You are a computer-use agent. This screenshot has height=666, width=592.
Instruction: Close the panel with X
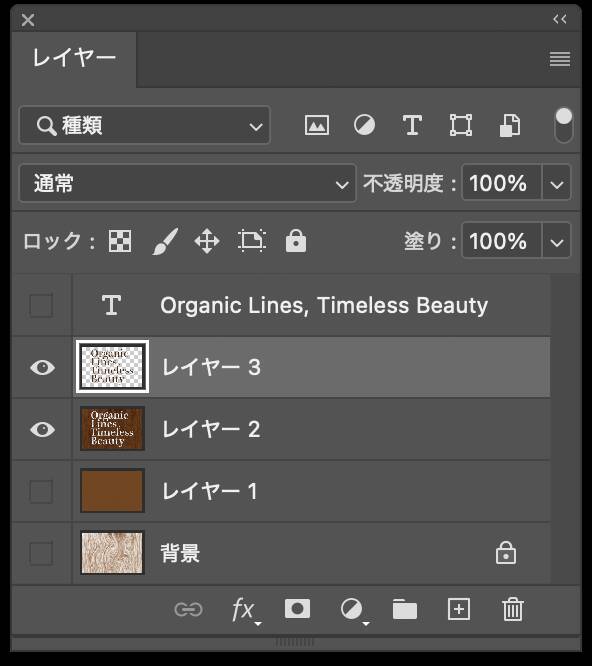point(28,20)
